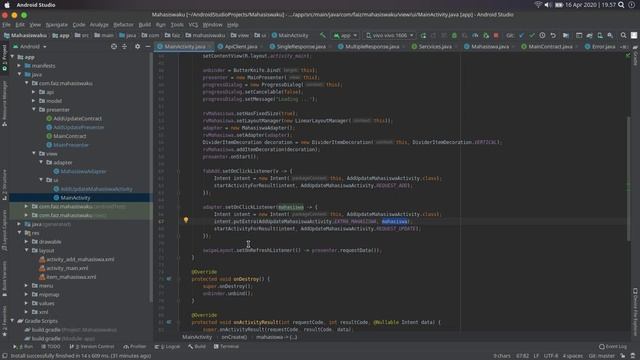Click the Apple menu logo

pyautogui.click(x=7, y=4)
